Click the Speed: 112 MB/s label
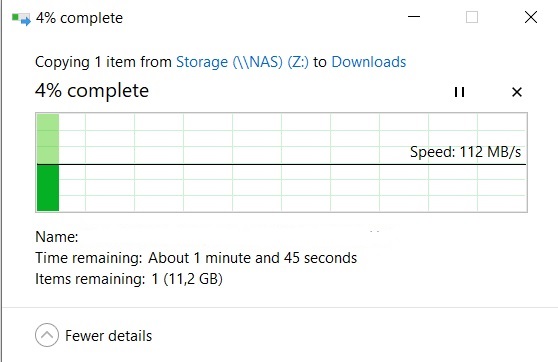Image resolution: width=558 pixels, height=362 pixels. click(x=465, y=152)
